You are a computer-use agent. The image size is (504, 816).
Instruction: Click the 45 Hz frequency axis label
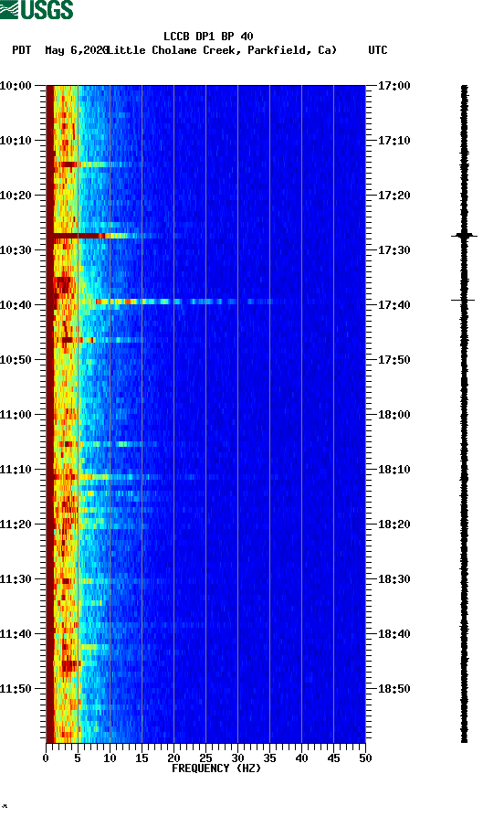click(333, 758)
